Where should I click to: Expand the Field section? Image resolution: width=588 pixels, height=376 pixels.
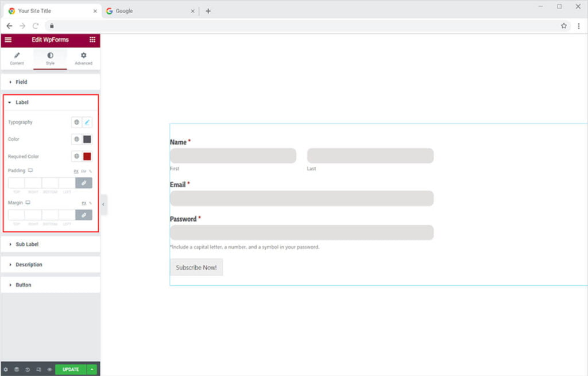(21, 82)
